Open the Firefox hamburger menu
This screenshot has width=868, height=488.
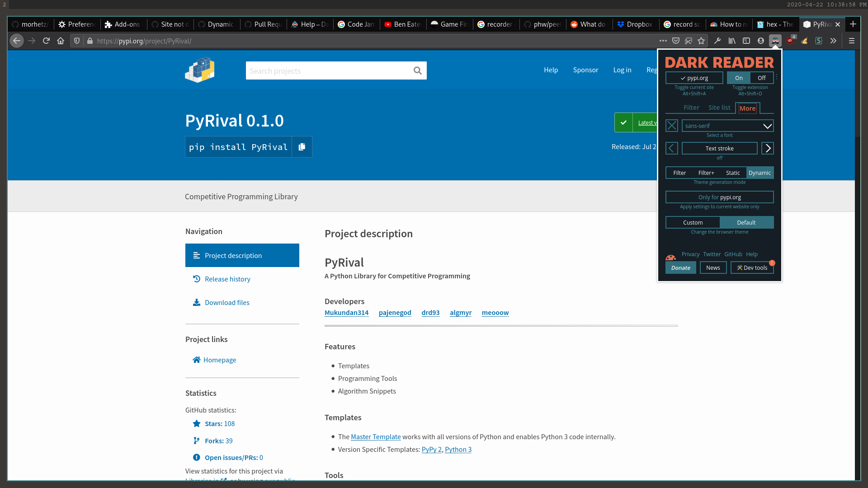coord(852,41)
